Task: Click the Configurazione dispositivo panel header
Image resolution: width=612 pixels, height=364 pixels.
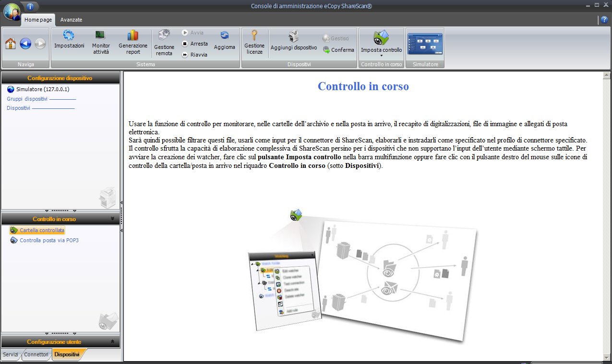Action: pos(60,78)
